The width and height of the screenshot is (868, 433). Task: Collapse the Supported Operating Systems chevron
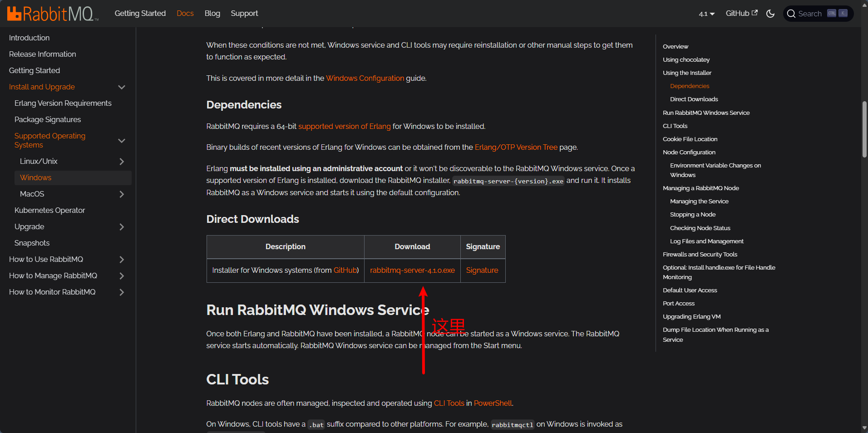coord(122,140)
